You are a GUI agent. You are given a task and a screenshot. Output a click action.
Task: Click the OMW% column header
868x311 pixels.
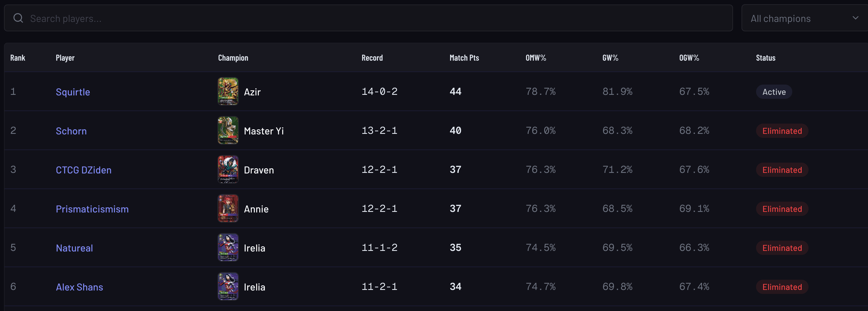click(536, 58)
